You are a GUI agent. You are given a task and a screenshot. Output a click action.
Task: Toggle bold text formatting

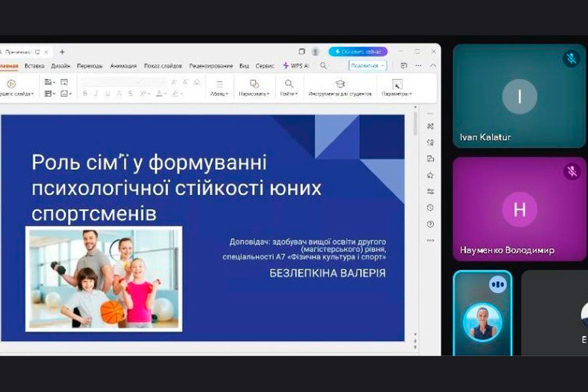(85, 94)
